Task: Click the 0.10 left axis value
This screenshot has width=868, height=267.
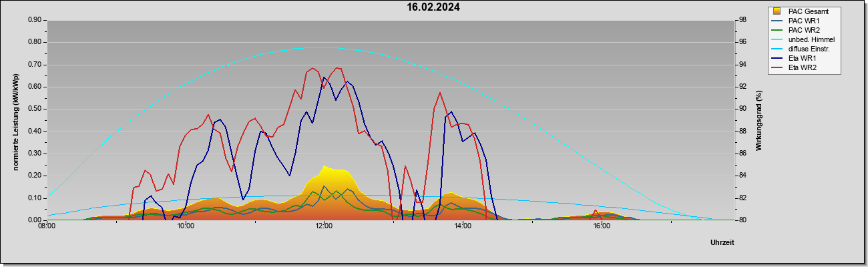Action: click(35, 198)
